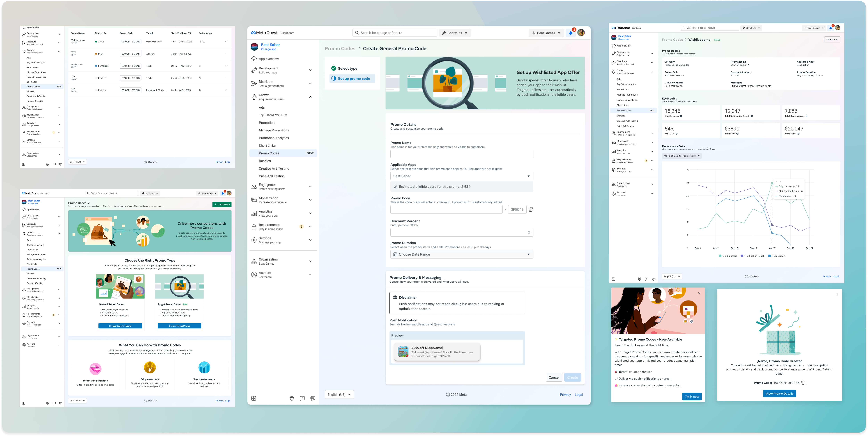Open Bundles in center sidebar menu

[x=265, y=161]
